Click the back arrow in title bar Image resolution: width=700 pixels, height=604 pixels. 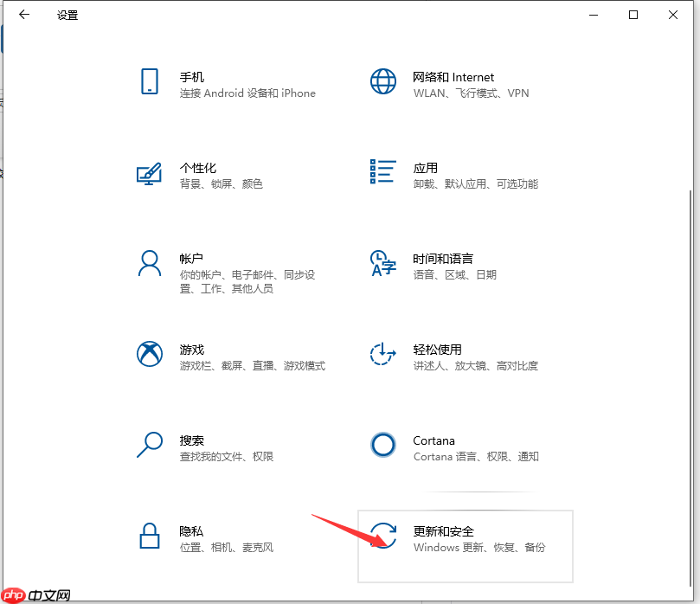(x=23, y=15)
